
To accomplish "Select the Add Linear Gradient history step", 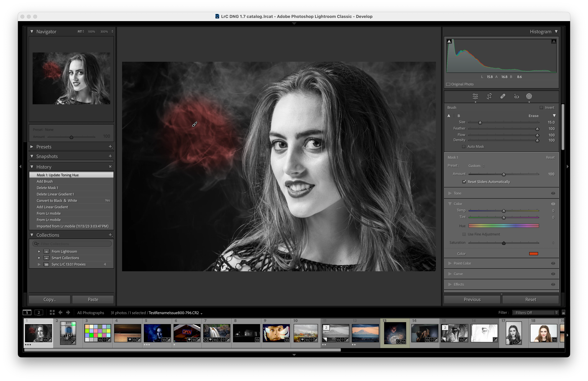I will pyautogui.click(x=52, y=207).
